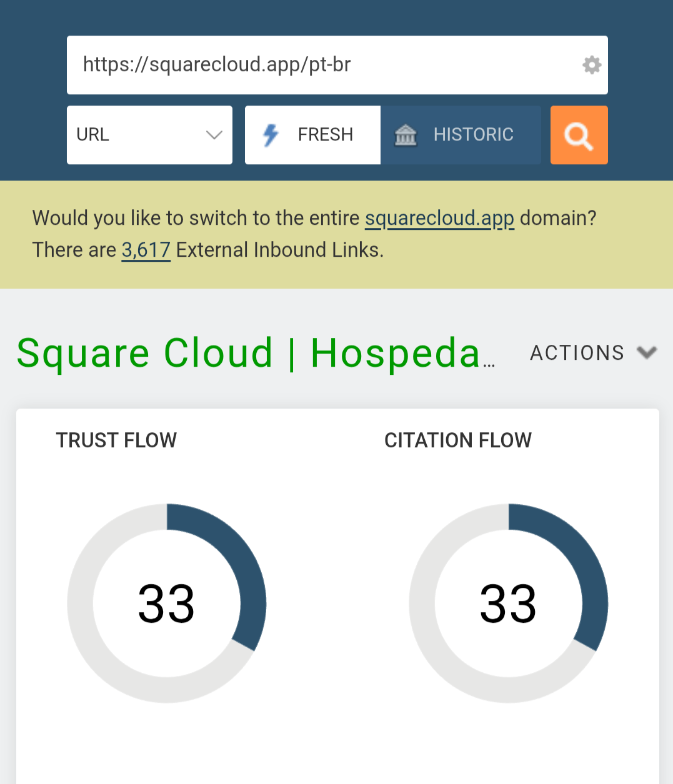Click the settings gear icon in URL field

coord(591,65)
